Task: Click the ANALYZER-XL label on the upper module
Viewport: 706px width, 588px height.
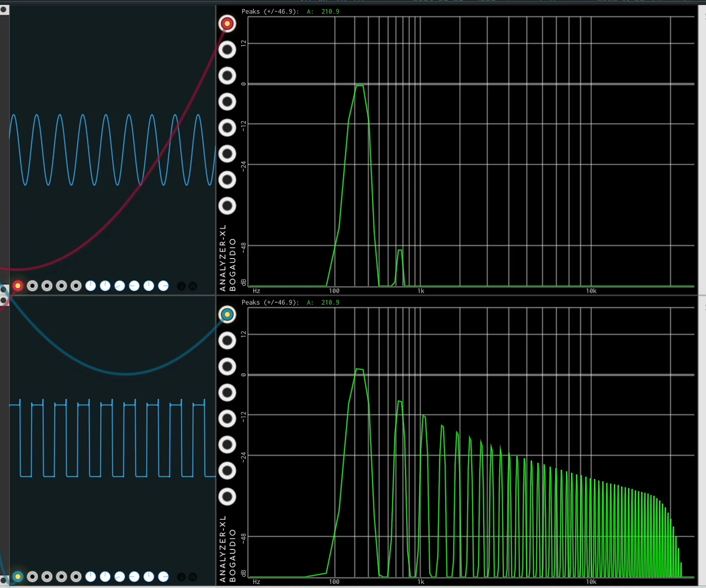Action: pyautogui.click(x=222, y=258)
